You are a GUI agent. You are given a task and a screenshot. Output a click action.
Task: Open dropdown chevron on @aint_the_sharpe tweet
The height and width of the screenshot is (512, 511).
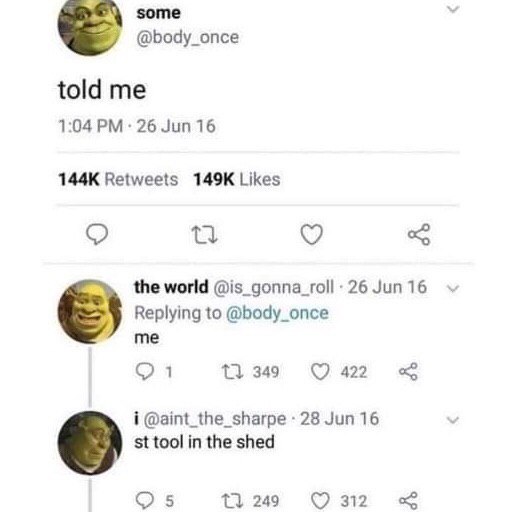pos(453,420)
